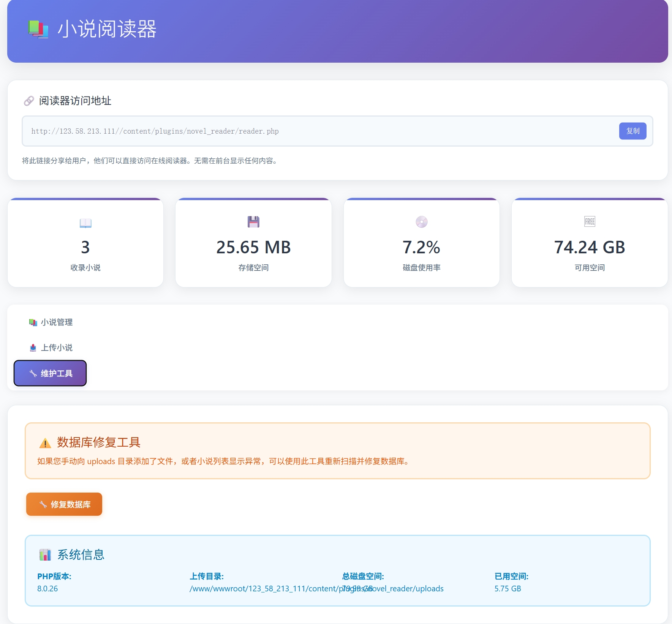Click the disc icon above 磁盘使用率
The width and height of the screenshot is (672, 624).
click(421, 222)
